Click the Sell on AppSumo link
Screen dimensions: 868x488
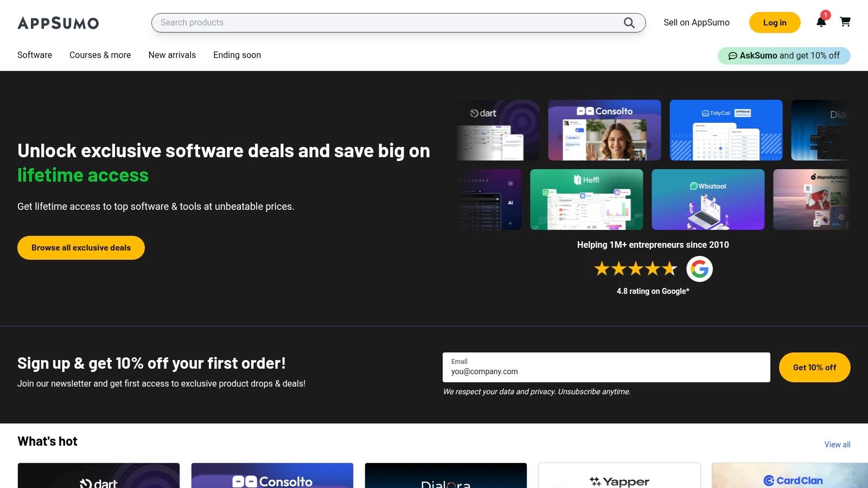696,23
